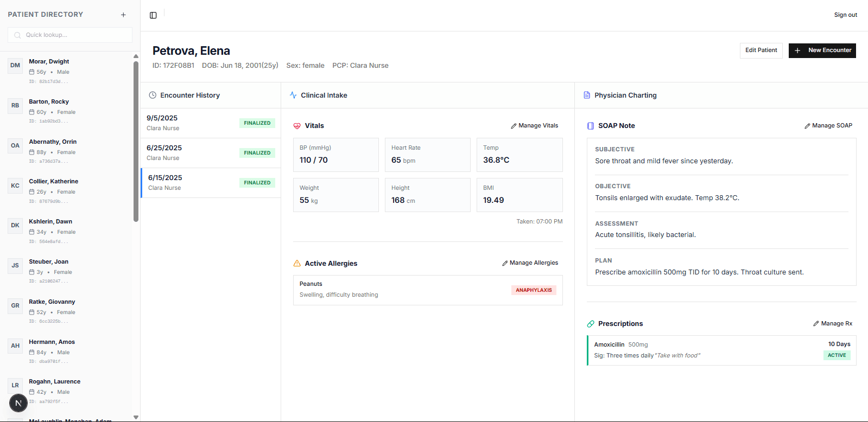Open the round N badge button
The width and height of the screenshot is (868, 422).
[x=18, y=403]
